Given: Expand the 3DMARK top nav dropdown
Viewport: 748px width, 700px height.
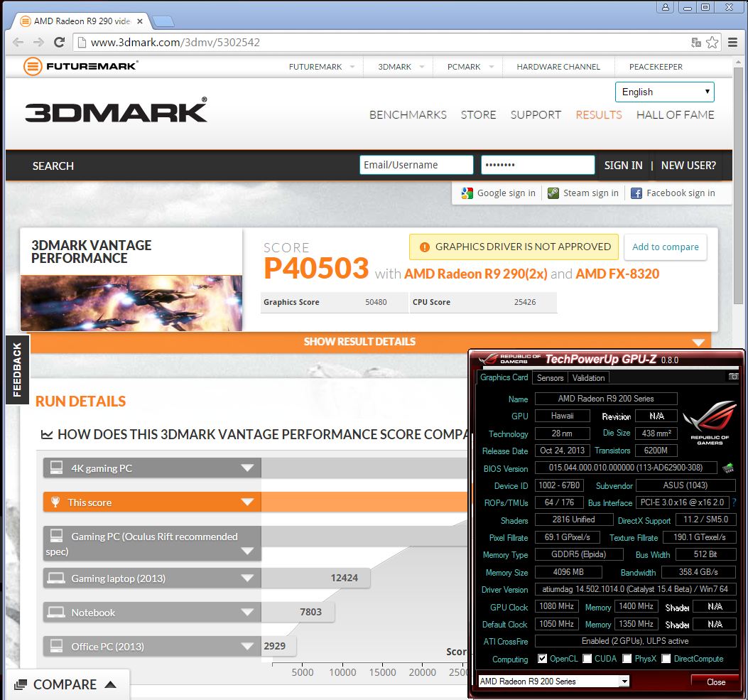Looking at the screenshot, I should 422,67.
